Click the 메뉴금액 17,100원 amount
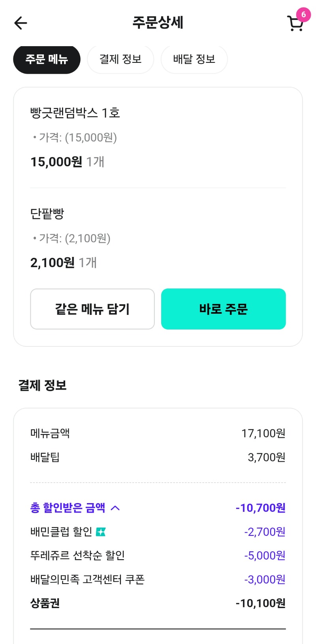Screen dimensions: 316x644 click(263, 433)
